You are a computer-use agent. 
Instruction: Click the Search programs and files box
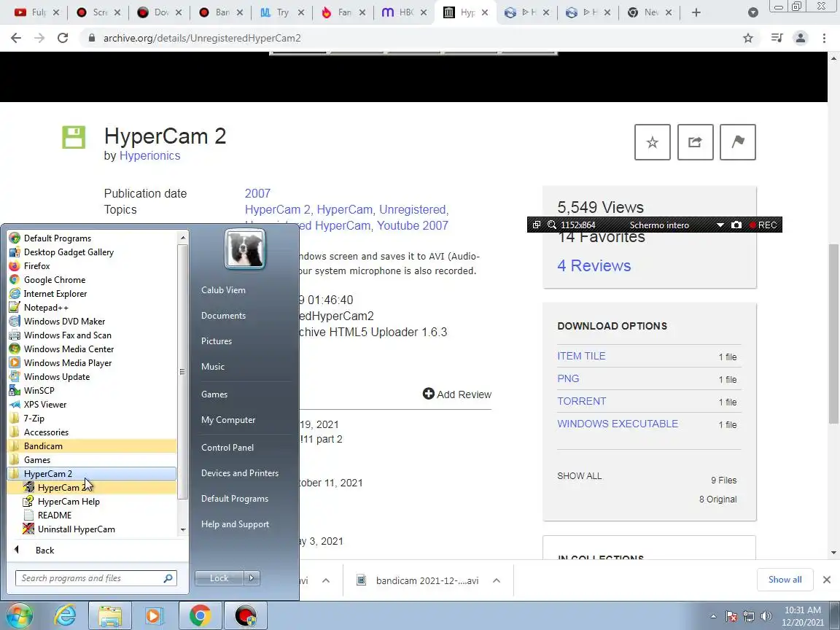tap(96, 578)
